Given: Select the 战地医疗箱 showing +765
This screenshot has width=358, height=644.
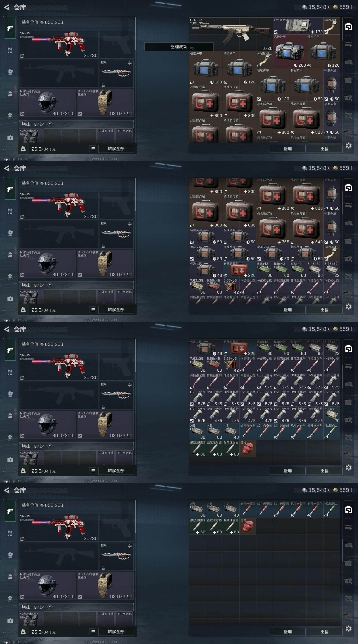Looking at the screenshot, I should click(273, 228).
